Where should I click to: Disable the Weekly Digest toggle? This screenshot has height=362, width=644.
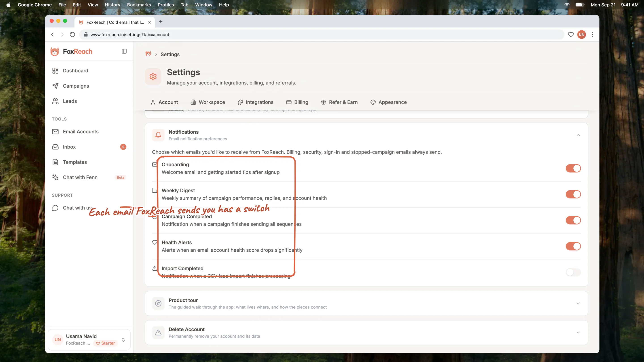(x=573, y=194)
